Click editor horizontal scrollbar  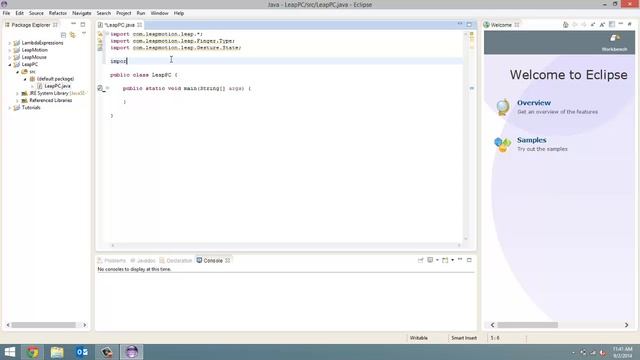(x=286, y=245)
